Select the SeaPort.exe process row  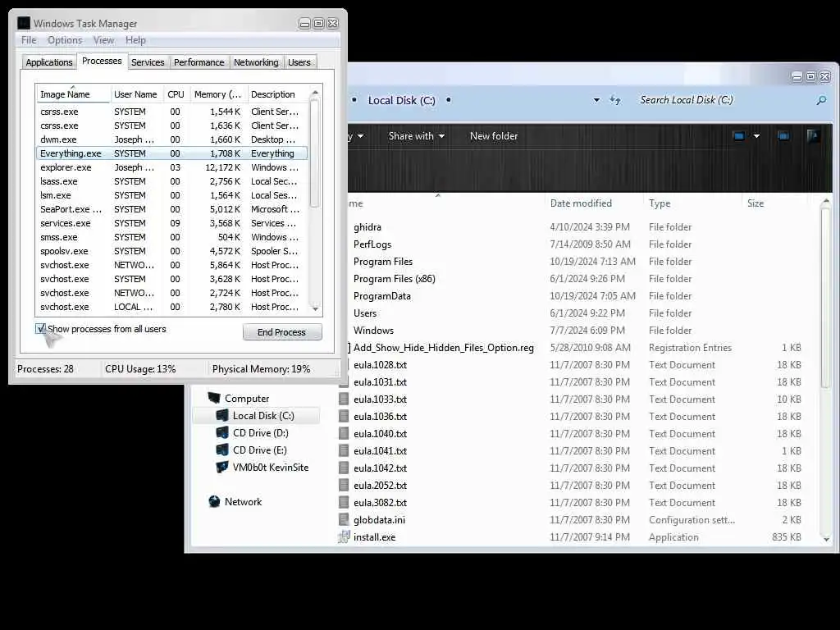point(171,209)
